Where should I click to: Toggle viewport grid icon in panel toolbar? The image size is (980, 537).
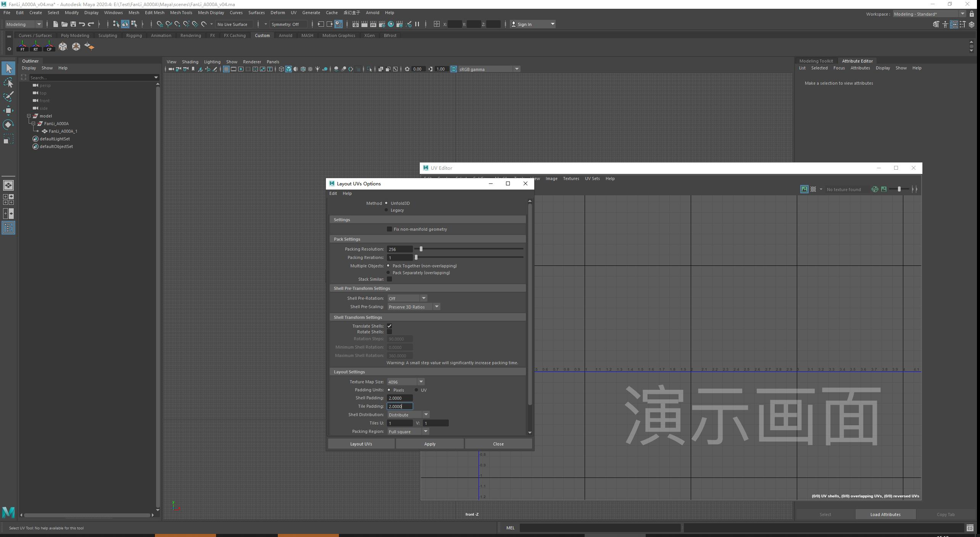pyautogui.click(x=226, y=69)
